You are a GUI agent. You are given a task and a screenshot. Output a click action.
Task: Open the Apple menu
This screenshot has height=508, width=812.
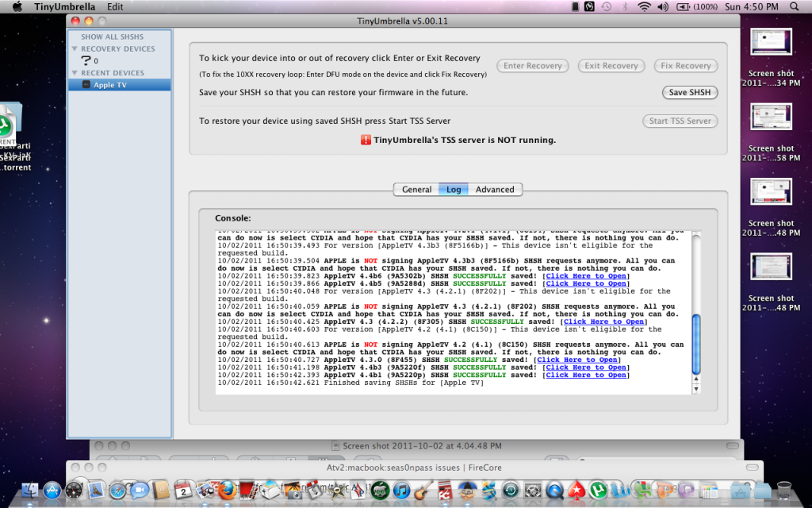point(17,6)
